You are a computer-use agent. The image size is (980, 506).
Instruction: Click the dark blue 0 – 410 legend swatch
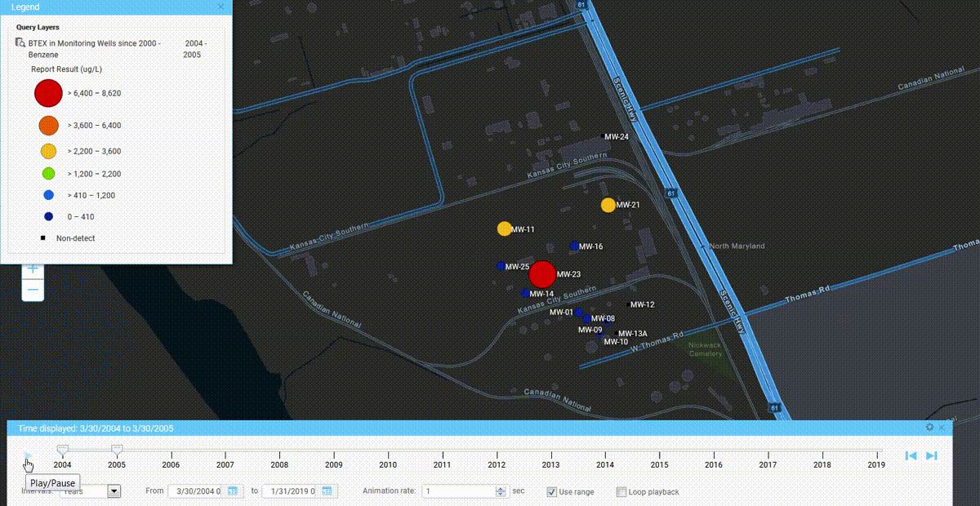pyautogui.click(x=48, y=217)
